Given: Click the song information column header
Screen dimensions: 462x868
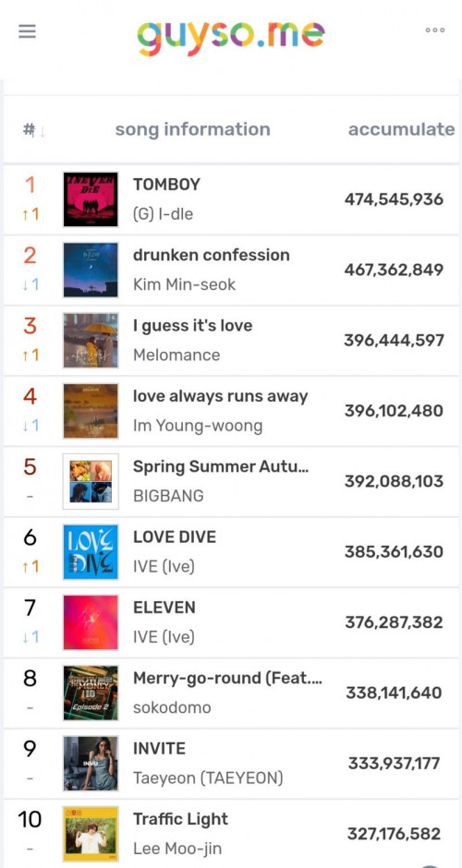Looking at the screenshot, I should [193, 129].
